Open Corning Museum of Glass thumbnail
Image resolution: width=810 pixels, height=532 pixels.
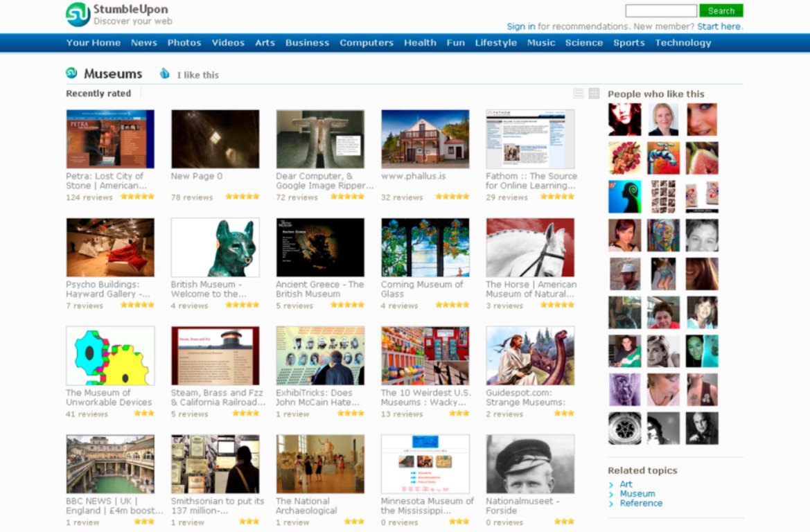coord(425,247)
